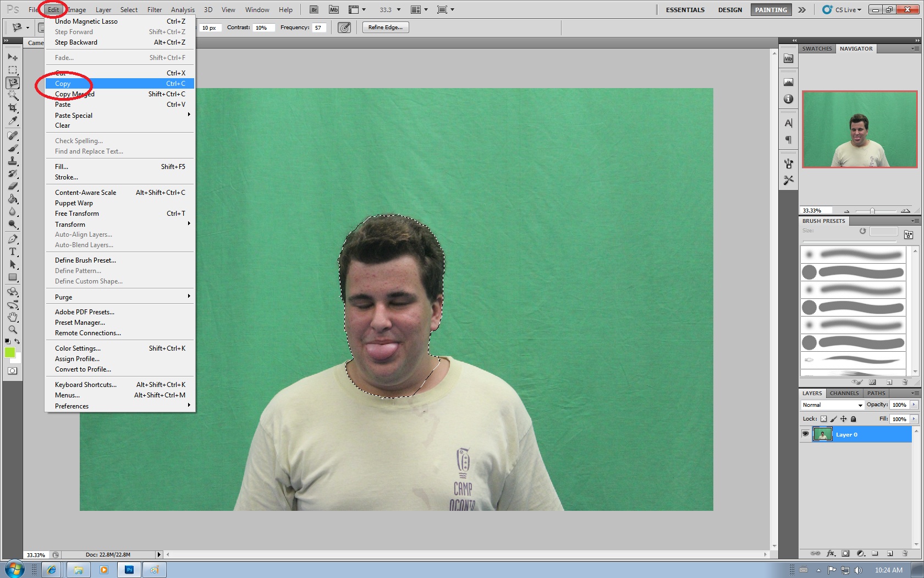The image size is (924, 578).
Task: Add a layer mask to Layer 0
Action: click(x=846, y=553)
